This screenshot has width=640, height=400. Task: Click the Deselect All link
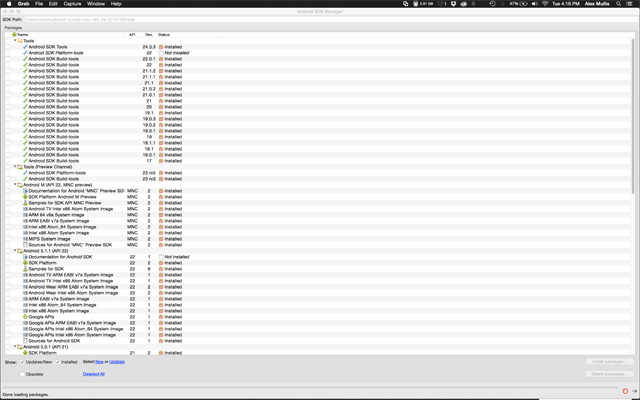(93, 374)
